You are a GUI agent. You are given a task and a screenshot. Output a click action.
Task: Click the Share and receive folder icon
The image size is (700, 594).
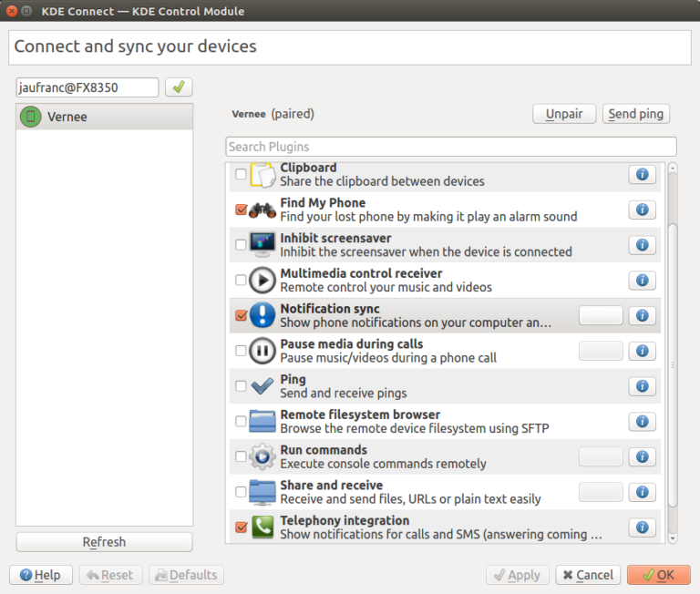(x=262, y=492)
